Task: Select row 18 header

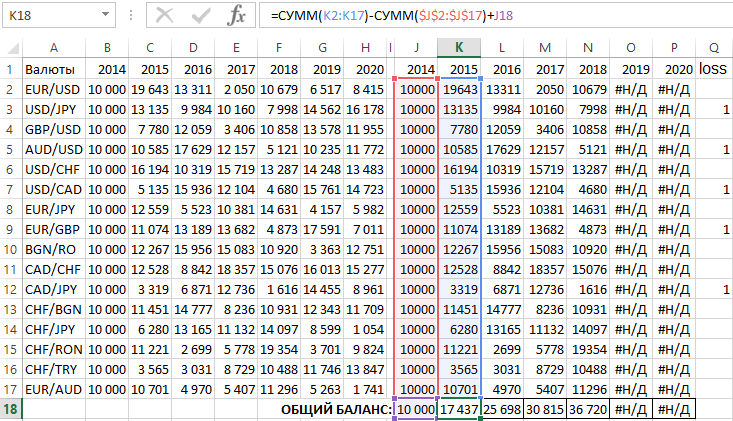Action: pyautogui.click(x=10, y=410)
